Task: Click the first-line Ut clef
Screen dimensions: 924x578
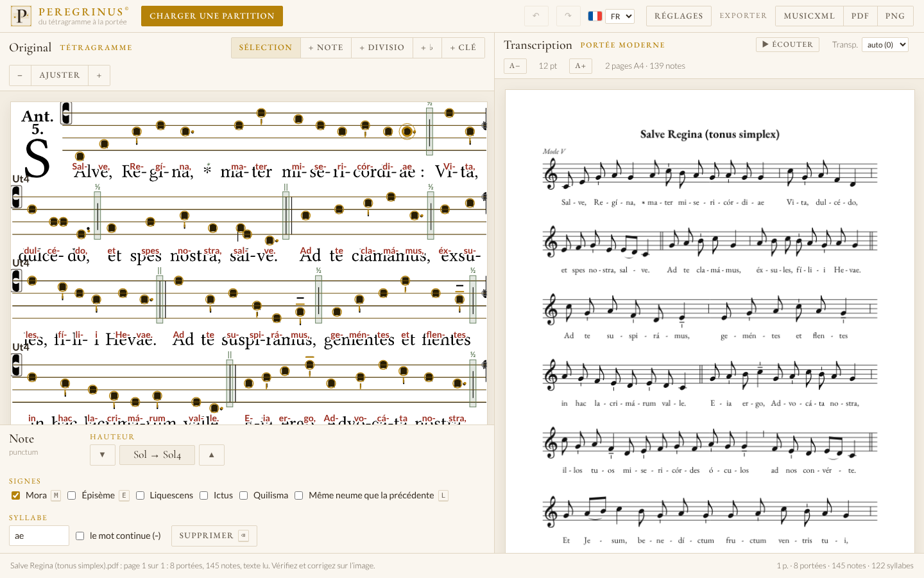Action: click(66, 114)
